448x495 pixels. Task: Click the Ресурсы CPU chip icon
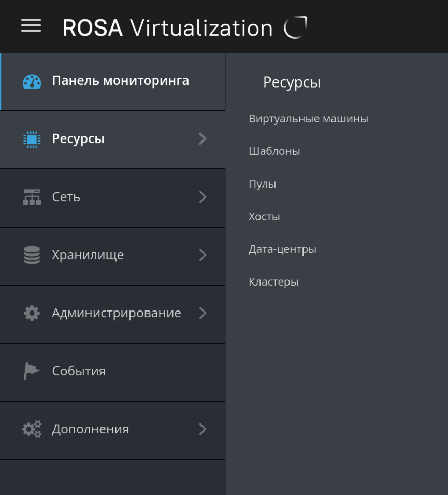tap(32, 139)
